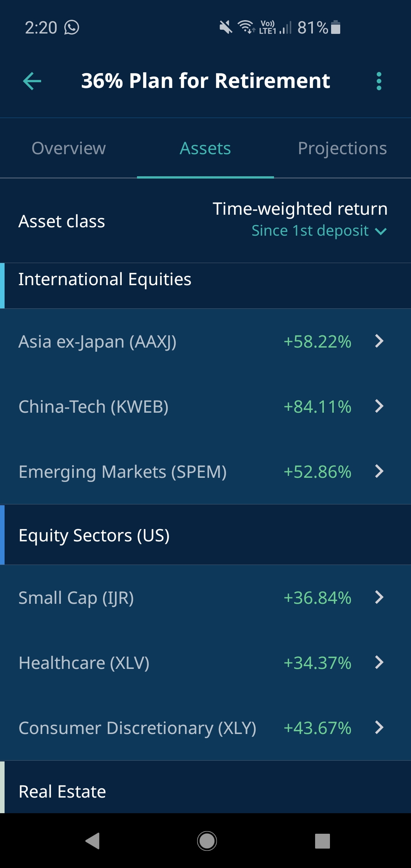Tap chevron beside China-Tech (KWEB)
The height and width of the screenshot is (868, 411).
coord(379,406)
